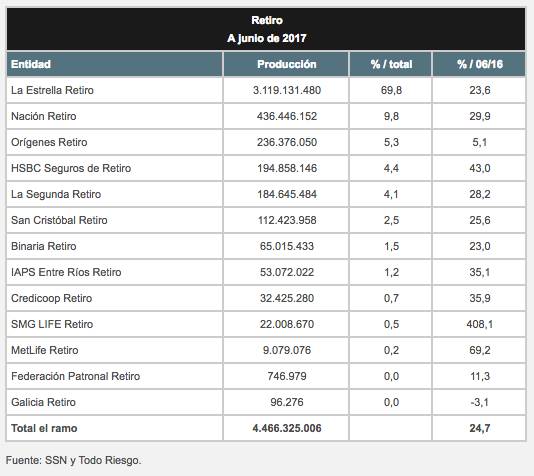This screenshot has height=476, width=534.
Task: Click the 4,4 percent total cell
Action: tap(391, 168)
